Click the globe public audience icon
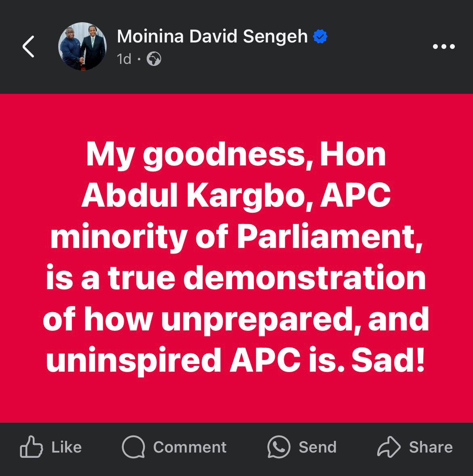473x476 pixels. (154, 59)
